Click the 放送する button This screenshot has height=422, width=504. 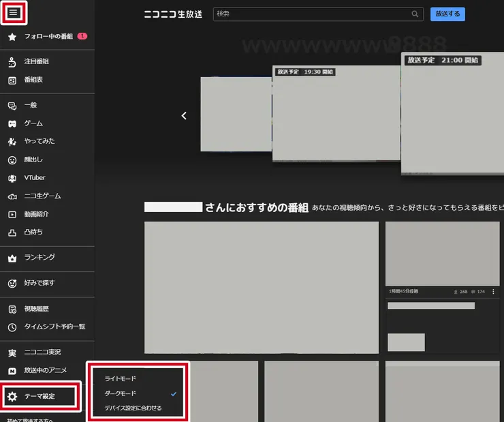tap(447, 14)
